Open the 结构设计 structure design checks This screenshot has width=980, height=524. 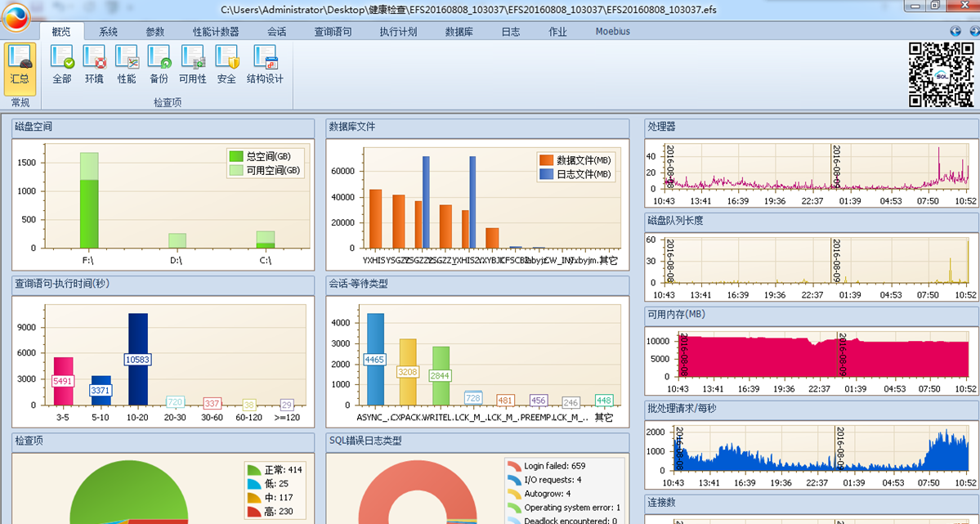click(x=265, y=65)
